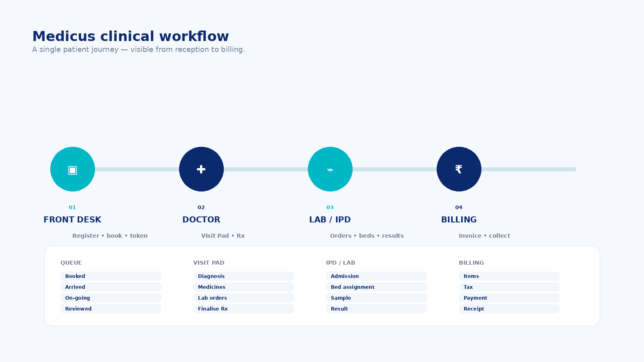Image resolution: width=644 pixels, height=362 pixels.
Task: Click the VISIT PAD column header
Action: pos(209,263)
